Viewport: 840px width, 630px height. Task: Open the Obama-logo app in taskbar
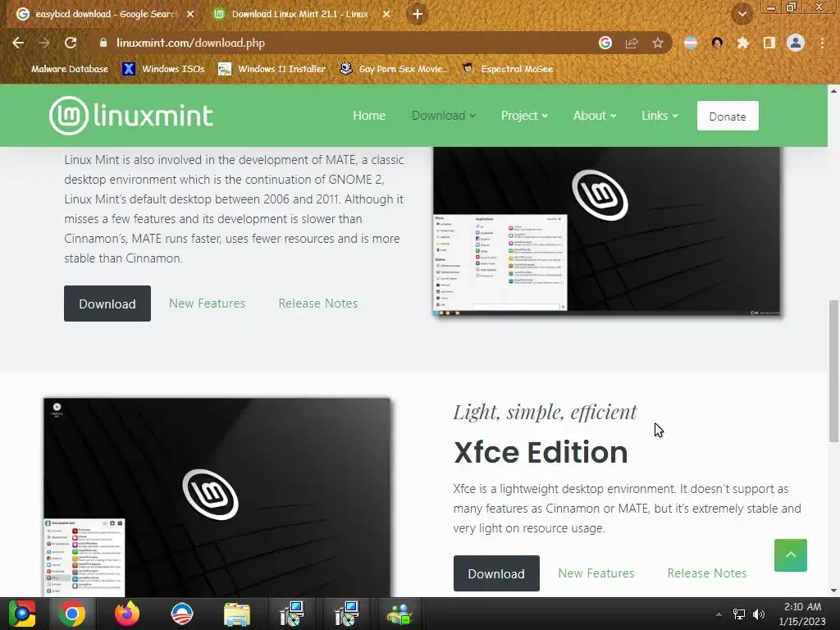pyautogui.click(x=181, y=614)
